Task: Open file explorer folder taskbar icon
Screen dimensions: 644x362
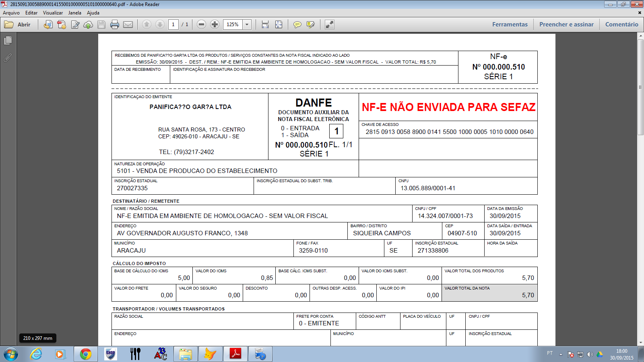Action: click(186, 354)
